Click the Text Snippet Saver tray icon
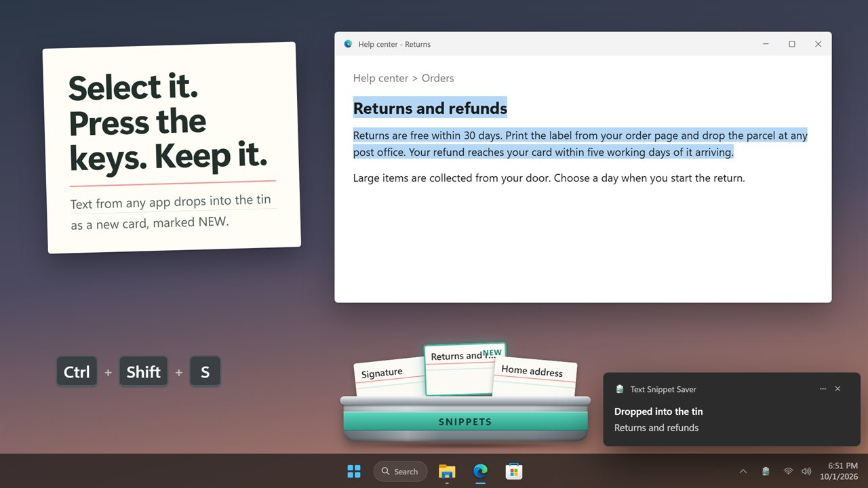The width and height of the screenshot is (868, 488). tap(766, 471)
